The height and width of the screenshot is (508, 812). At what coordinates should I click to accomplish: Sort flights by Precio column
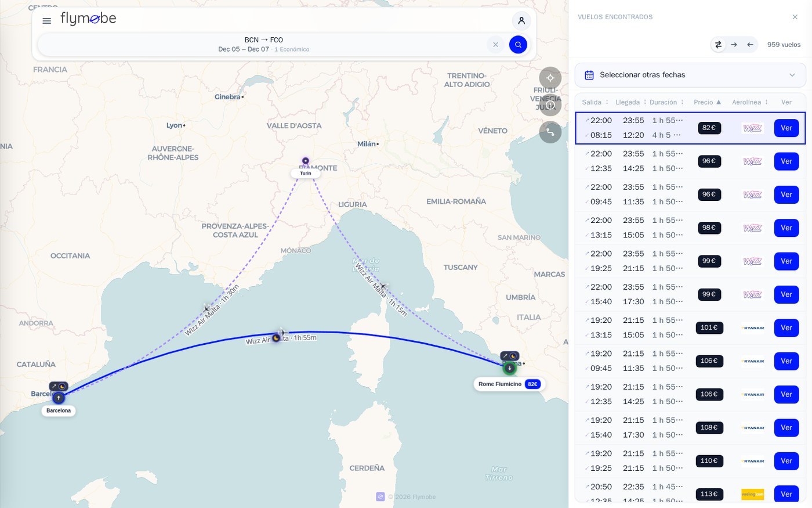(708, 102)
